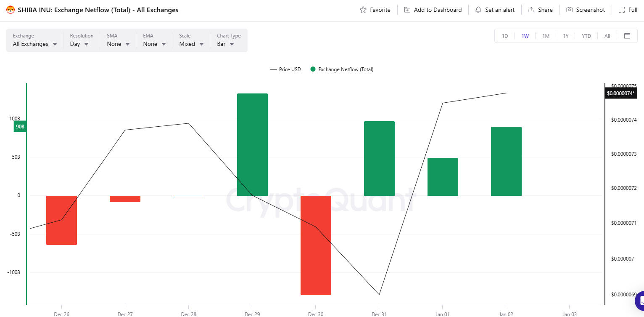The width and height of the screenshot is (644, 317).
Task: Open the Exchange selector dropdown
Action: (34, 43)
